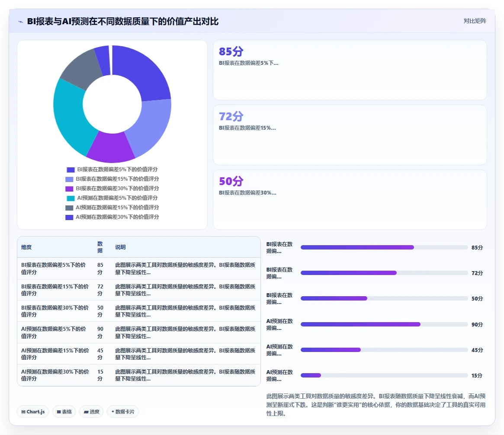Open the 85分 data card
This screenshot has height=435, width=504.
click(350, 70)
